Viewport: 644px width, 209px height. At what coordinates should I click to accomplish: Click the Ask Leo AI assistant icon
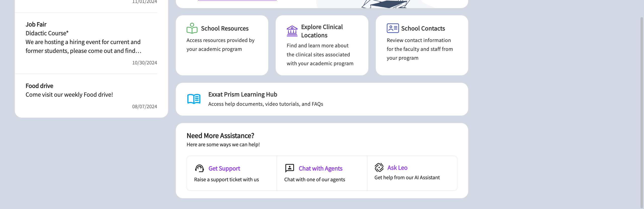click(x=379, y=167)
